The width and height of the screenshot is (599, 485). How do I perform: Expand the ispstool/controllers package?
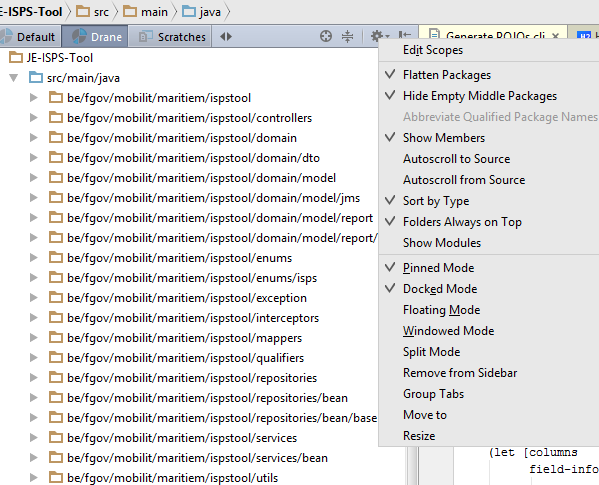(34, 118)
